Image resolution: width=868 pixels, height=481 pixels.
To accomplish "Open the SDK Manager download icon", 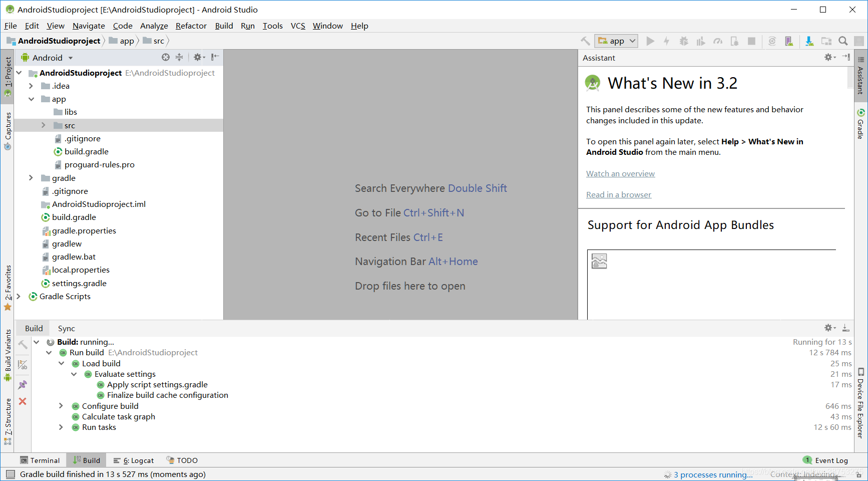I will pos(809,41).
